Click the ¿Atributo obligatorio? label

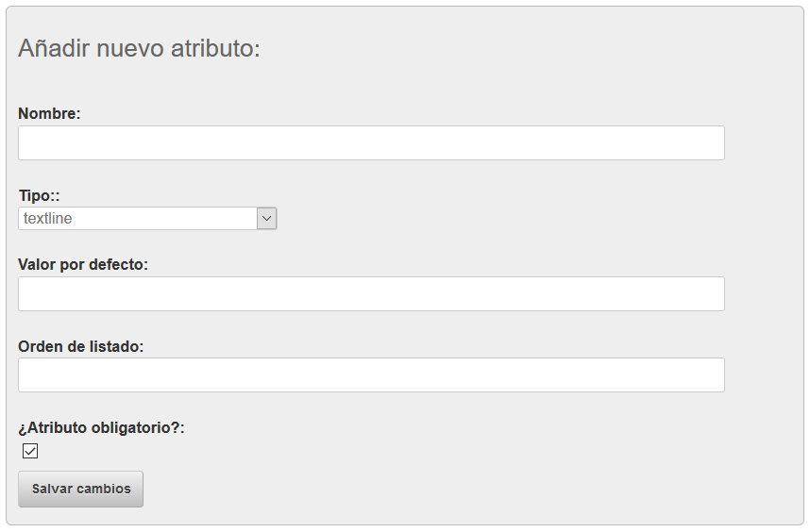coord(101,427)
